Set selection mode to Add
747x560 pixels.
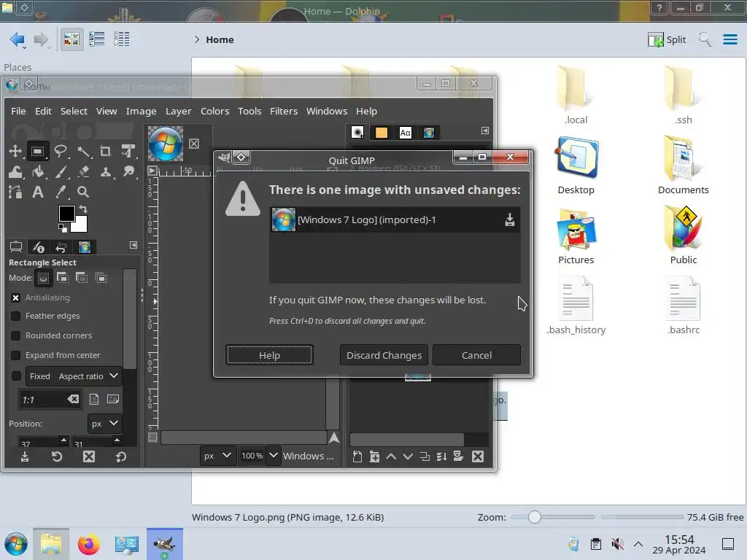point(63,278)
